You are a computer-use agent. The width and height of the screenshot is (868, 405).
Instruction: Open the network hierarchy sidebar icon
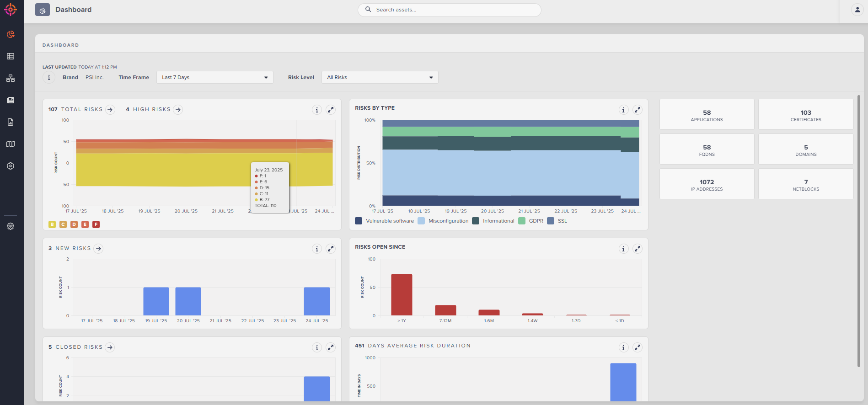11,78
